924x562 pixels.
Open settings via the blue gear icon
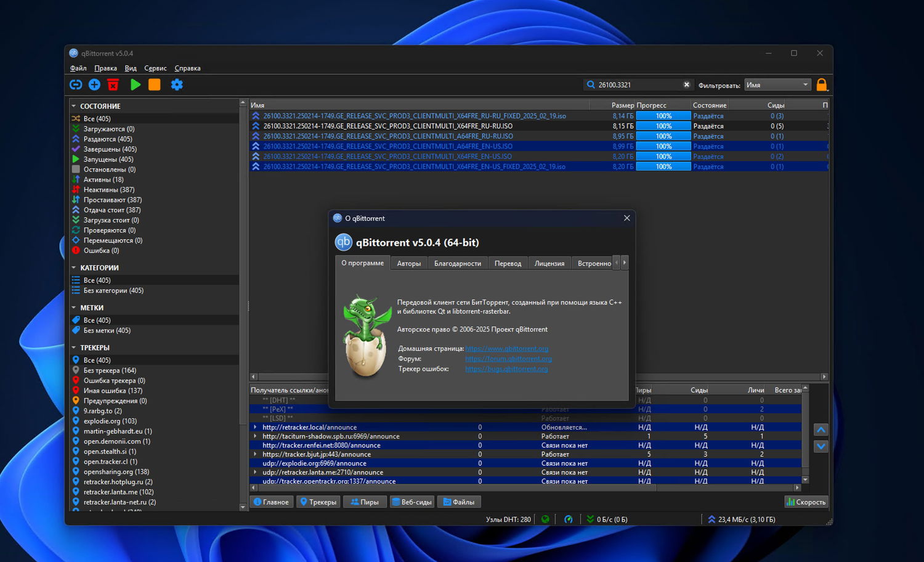177,84
